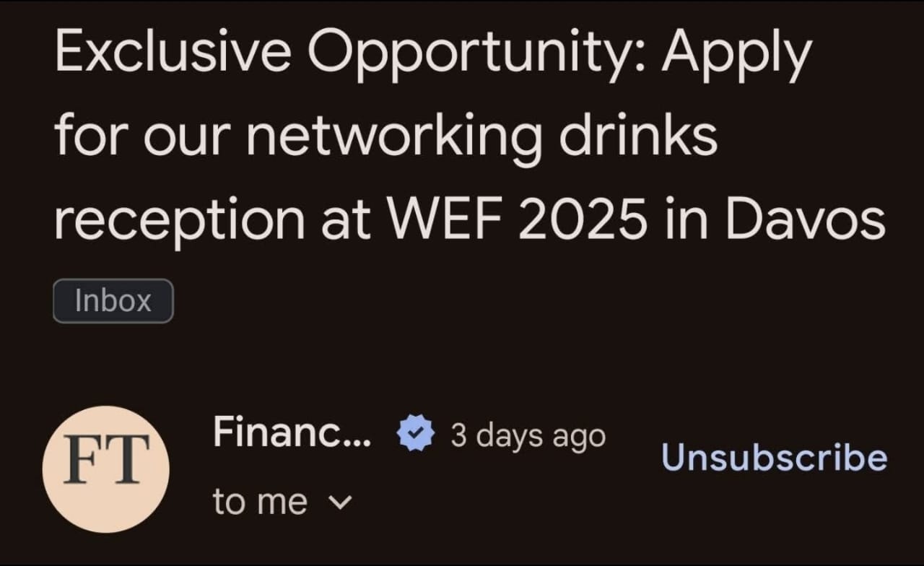
Task: Click the blue verified sender badge
Action: coord(415,435)
